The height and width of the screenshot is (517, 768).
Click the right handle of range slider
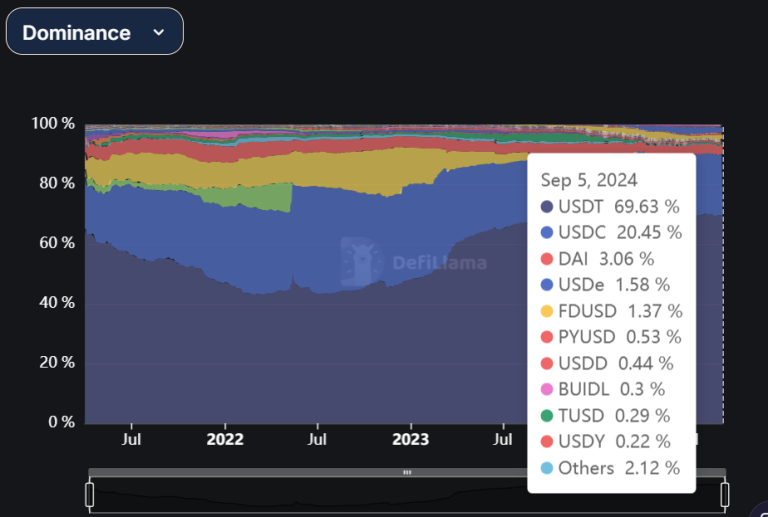click(x=724, y=494)
